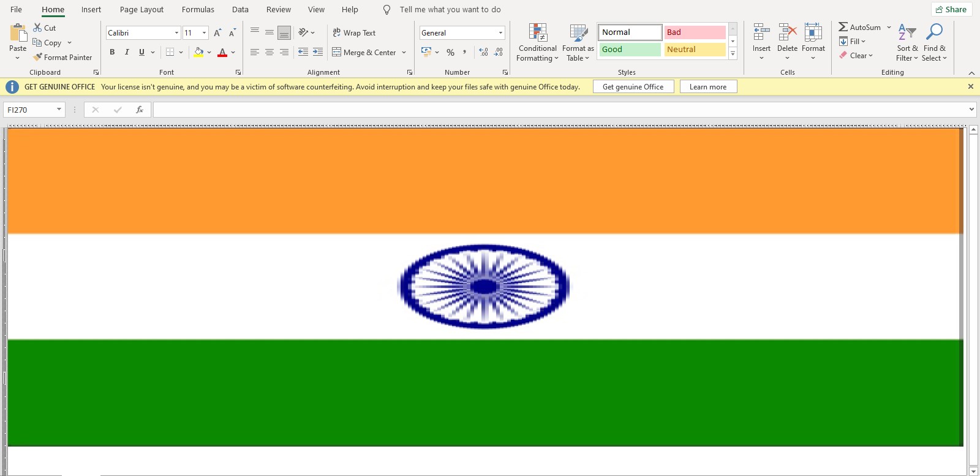Click into the formula bar input

[x=559, y=110]
